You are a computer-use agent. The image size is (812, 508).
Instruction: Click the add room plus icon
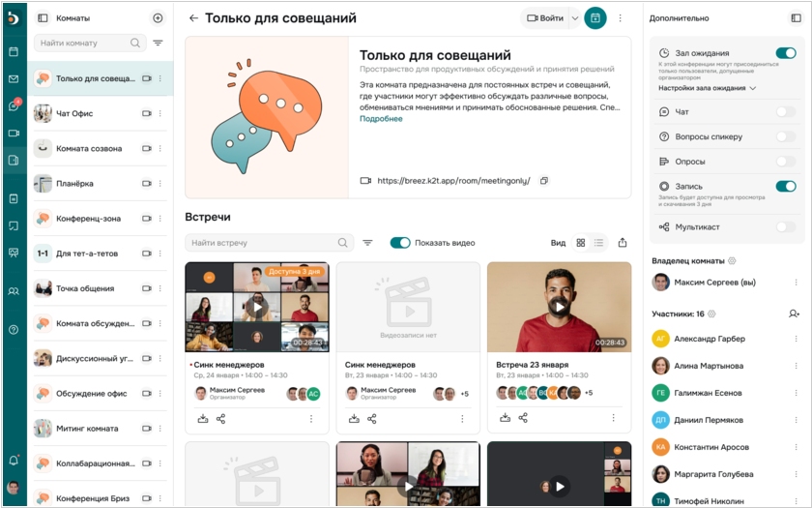tap(158, 17)
